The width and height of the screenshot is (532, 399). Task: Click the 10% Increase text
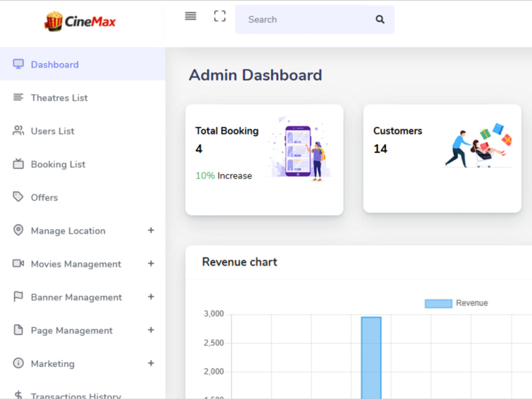223,176
